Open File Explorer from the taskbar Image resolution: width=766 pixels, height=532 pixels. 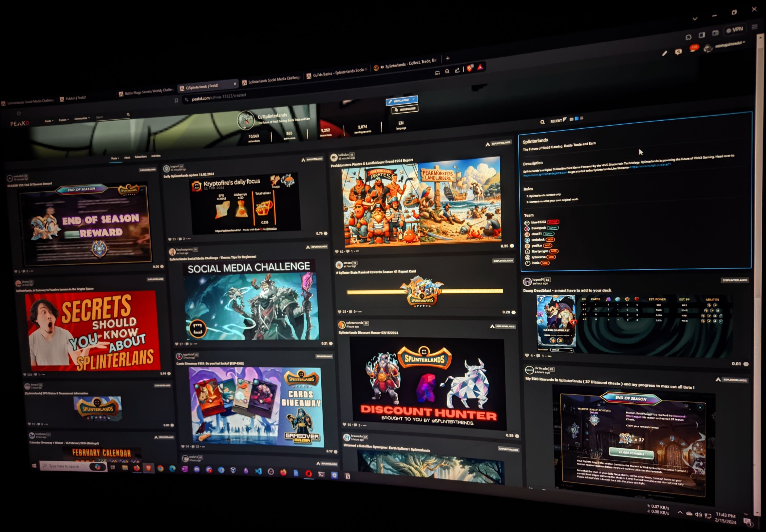coord(125,468)
